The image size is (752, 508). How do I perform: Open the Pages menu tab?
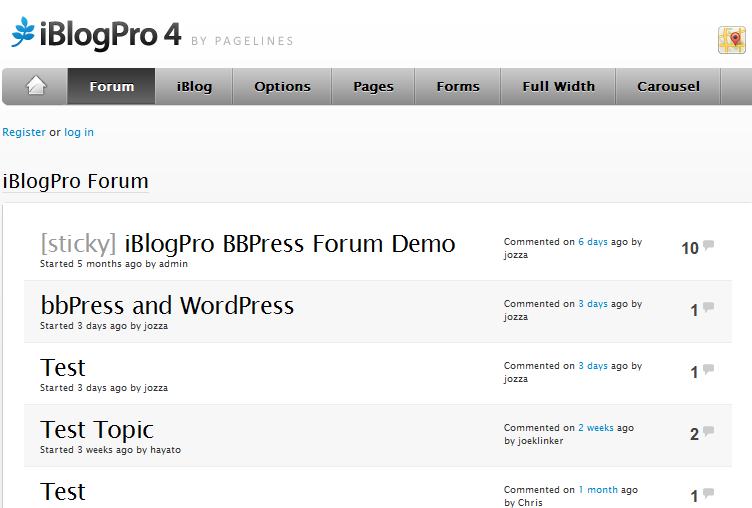pyautogui.click(x=373, y=86)
